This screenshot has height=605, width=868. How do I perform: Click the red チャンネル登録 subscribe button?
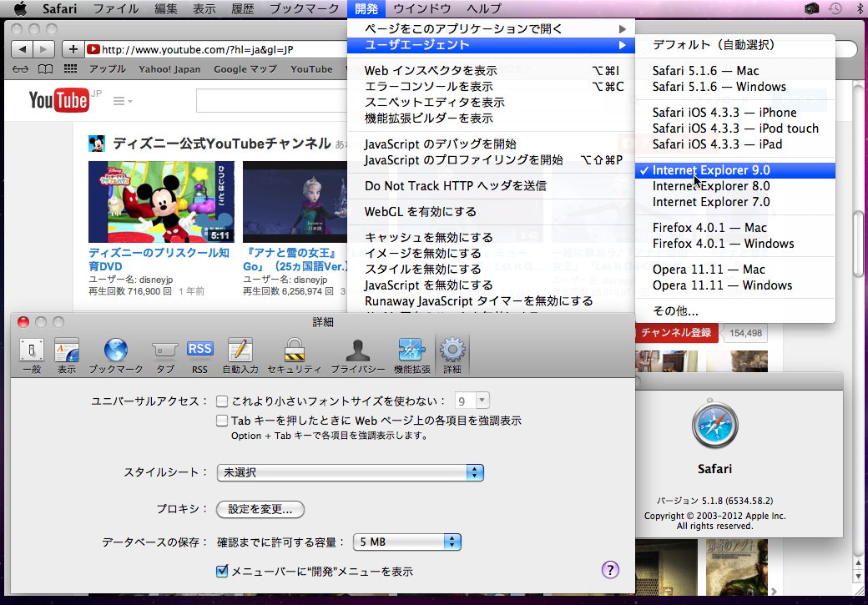pos(676,333)
